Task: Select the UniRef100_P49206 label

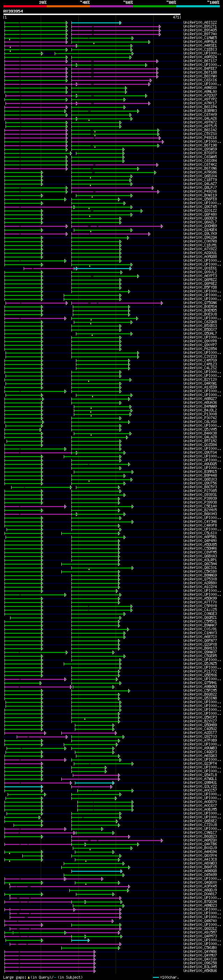Action: coord(200,191)
